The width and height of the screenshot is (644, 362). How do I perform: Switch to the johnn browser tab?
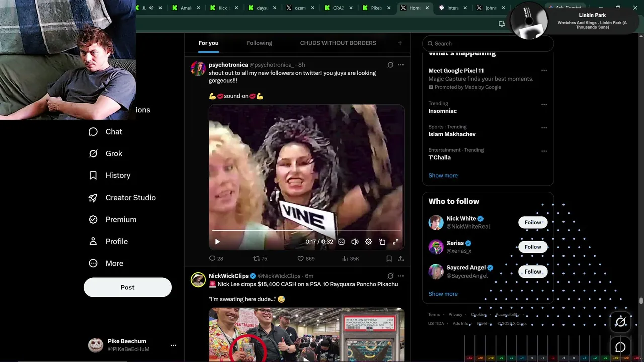tap(491, 8)
